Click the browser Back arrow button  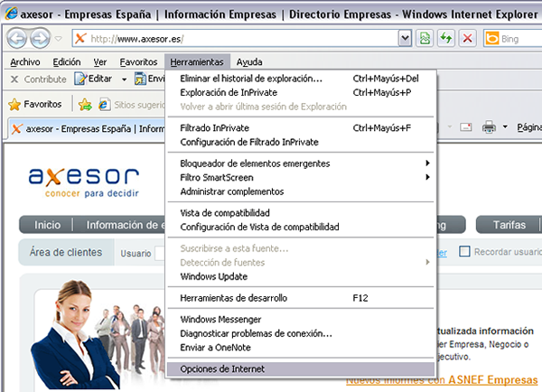pos(16,38)
